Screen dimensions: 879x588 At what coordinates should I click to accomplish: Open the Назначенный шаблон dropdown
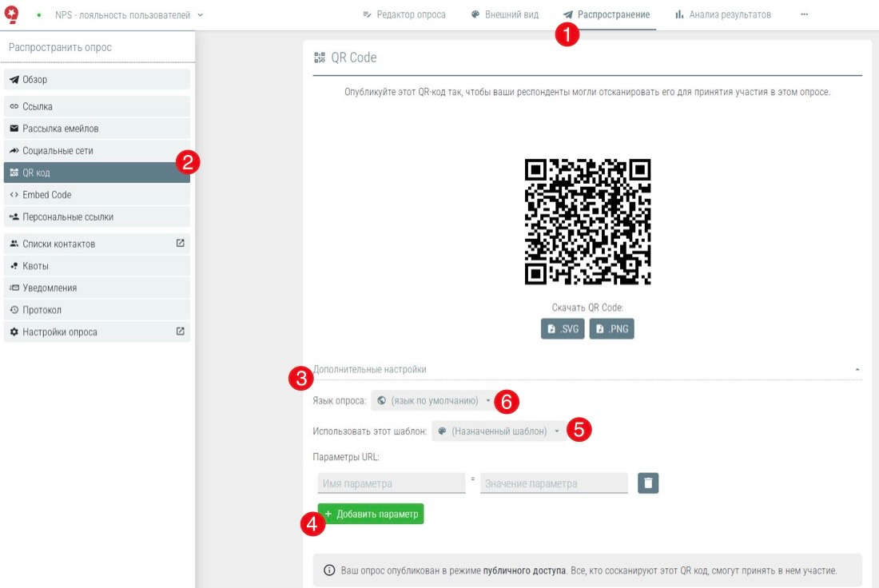[497, 431]
